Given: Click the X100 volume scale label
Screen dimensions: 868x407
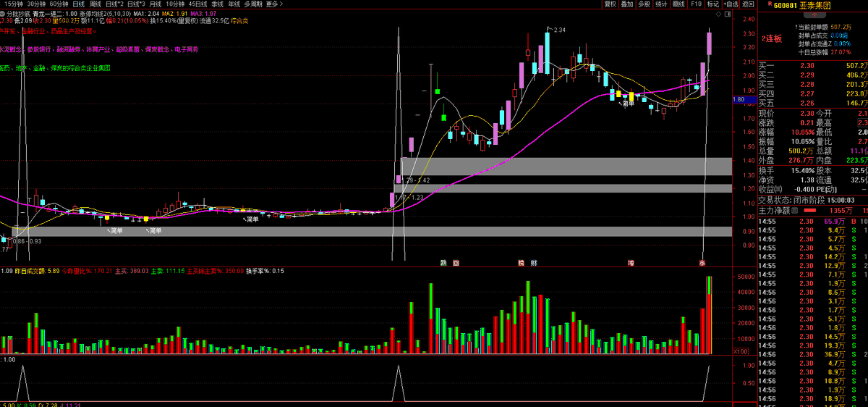Looking at the screenshot, I should [741, 351].
